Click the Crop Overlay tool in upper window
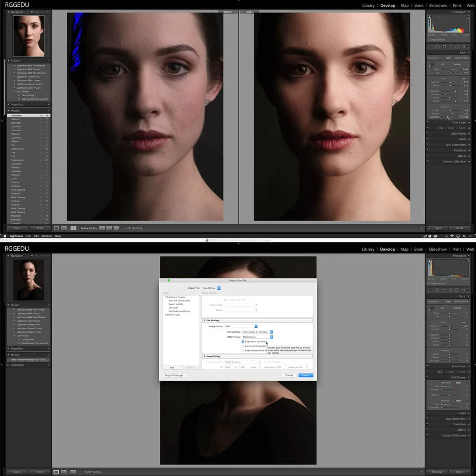The height and width of the screenshot is (476, 476). pos(430,46)
